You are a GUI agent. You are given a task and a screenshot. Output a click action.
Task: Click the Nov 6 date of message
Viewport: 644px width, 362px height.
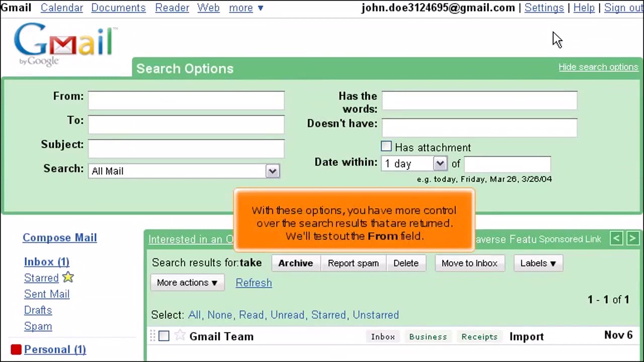tap(618, 335)
